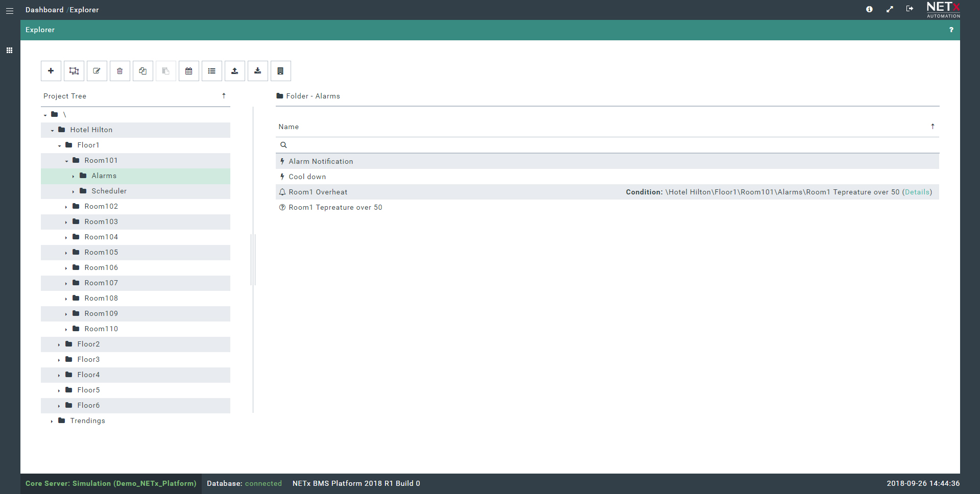Collapse the Floor1 node

coord(59,145)
